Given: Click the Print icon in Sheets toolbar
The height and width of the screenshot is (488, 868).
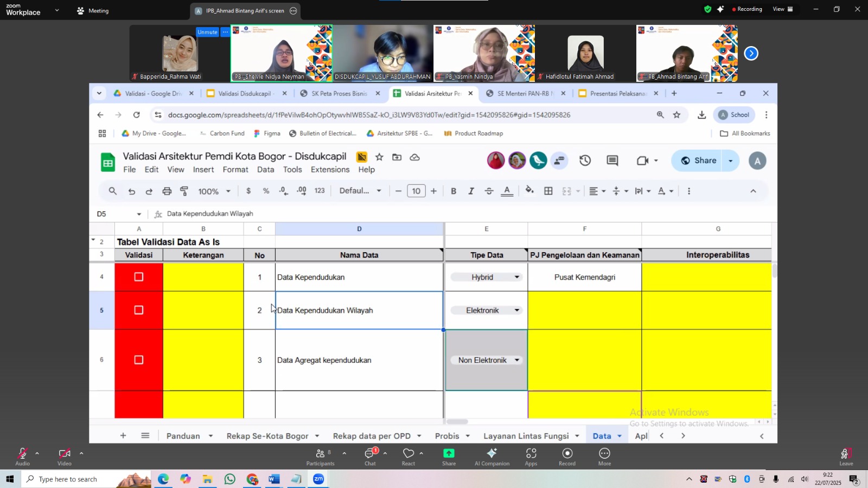Looking at the screenshot, I should click(167, 191).
